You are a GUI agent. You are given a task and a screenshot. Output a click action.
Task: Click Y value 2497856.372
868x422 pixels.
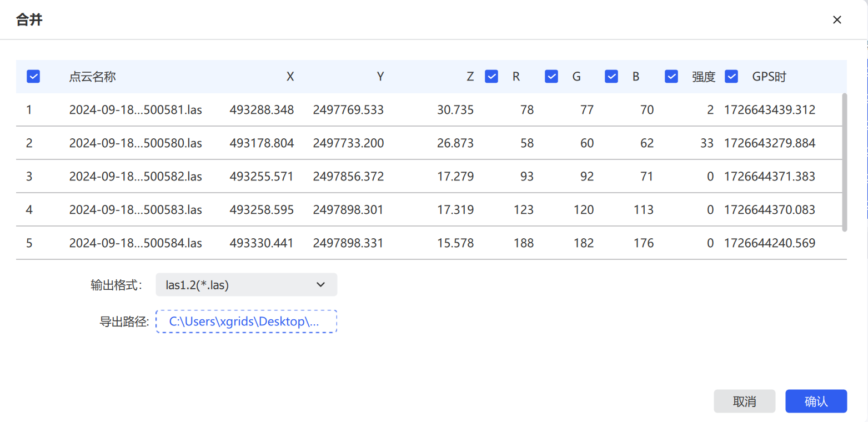pyautogui.click(x=348, y=177)
